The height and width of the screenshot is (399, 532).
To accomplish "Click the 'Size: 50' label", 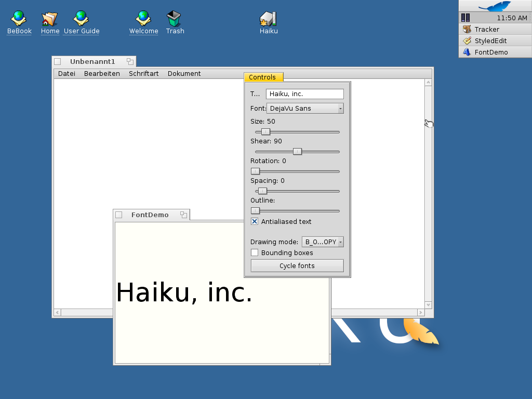I will click(262, 122).
